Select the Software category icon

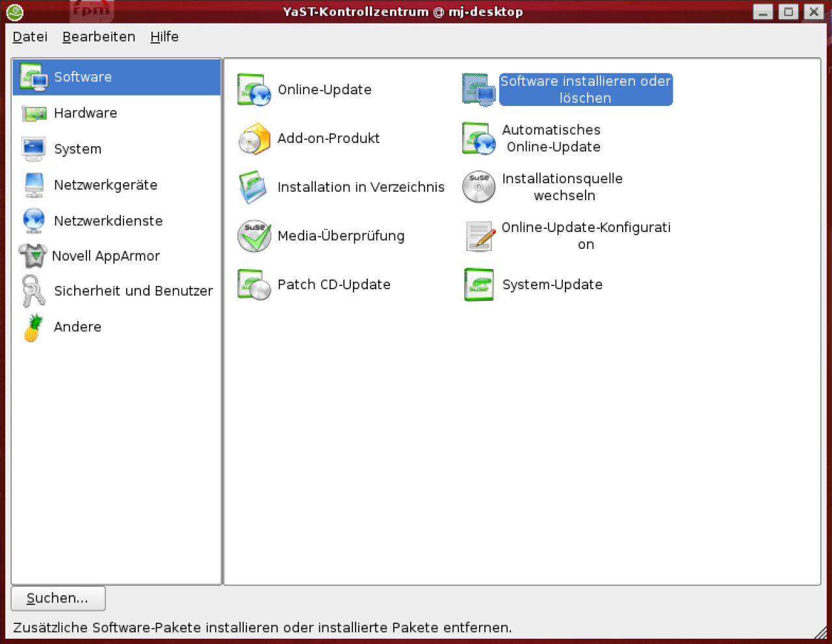33,77
